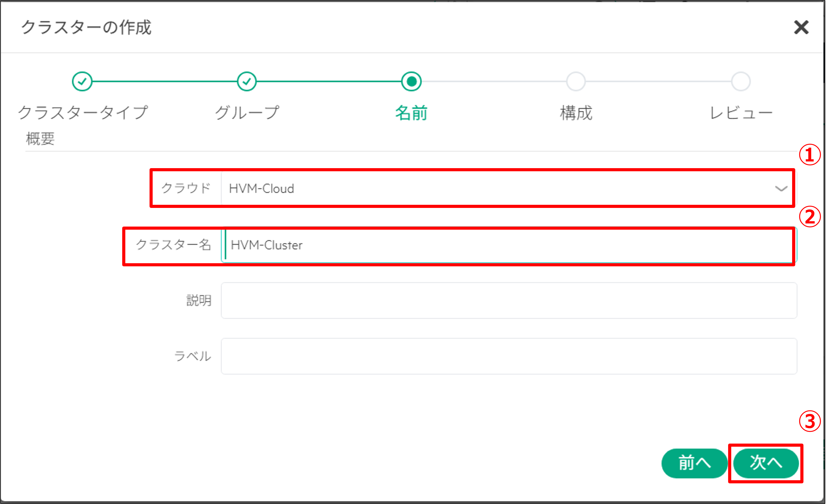Go back with the 前へ button

pos(694,463)
